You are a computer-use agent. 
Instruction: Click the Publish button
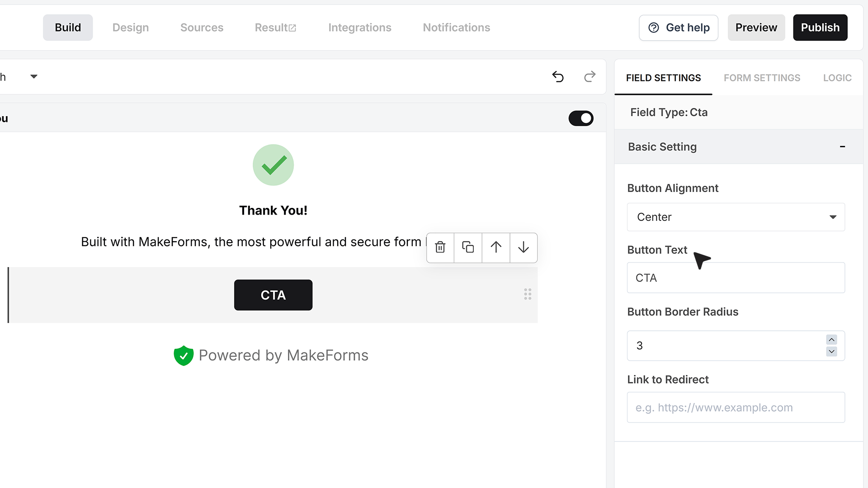(820, 28)
